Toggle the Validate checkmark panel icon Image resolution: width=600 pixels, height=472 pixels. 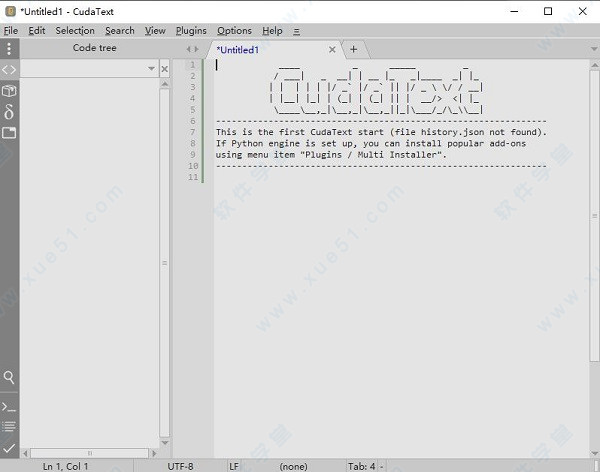coord(9,448)
